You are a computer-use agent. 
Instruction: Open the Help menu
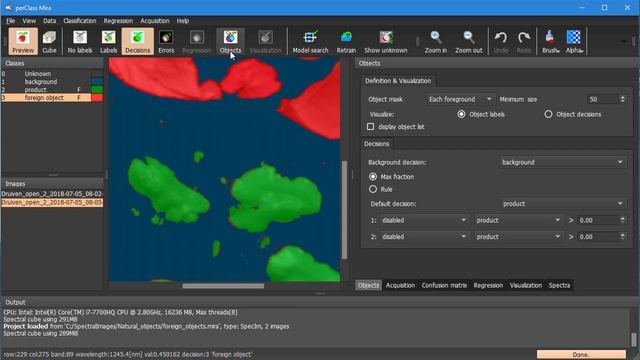182,21
